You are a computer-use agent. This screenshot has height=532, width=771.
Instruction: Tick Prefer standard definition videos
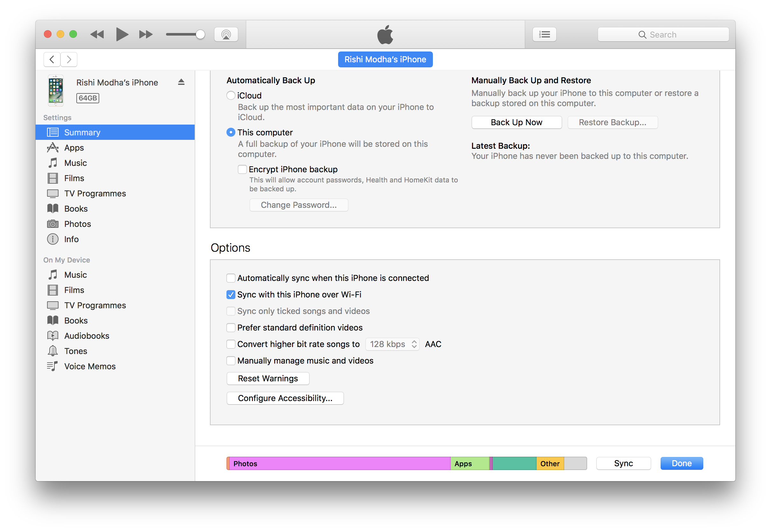pos(231,328)
